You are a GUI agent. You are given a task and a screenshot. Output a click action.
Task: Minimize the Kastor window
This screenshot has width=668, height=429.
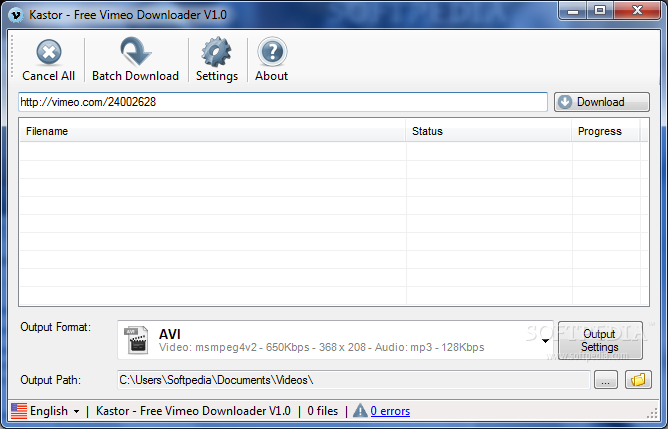coord(573,10)
